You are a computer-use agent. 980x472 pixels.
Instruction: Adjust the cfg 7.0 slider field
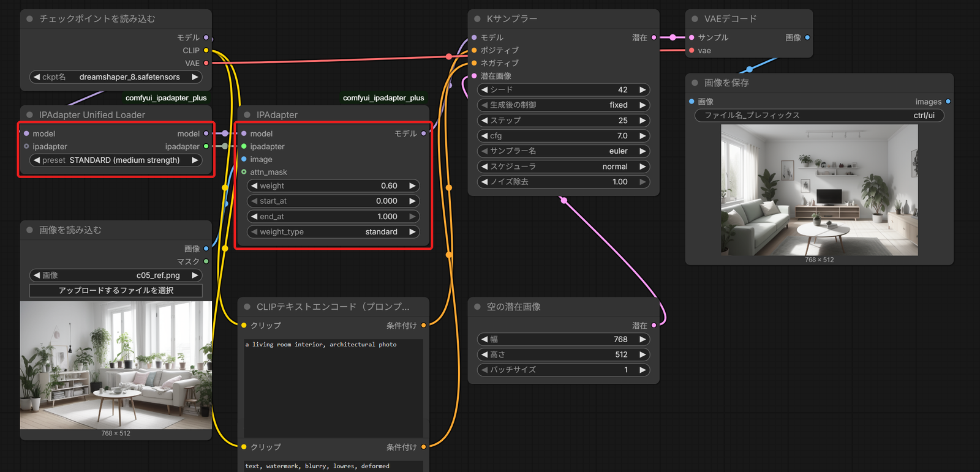563,136
